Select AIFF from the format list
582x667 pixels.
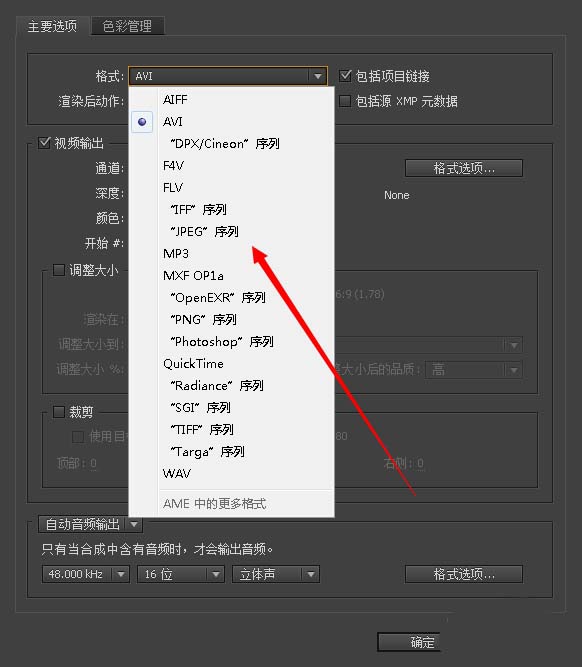point(231,100)
